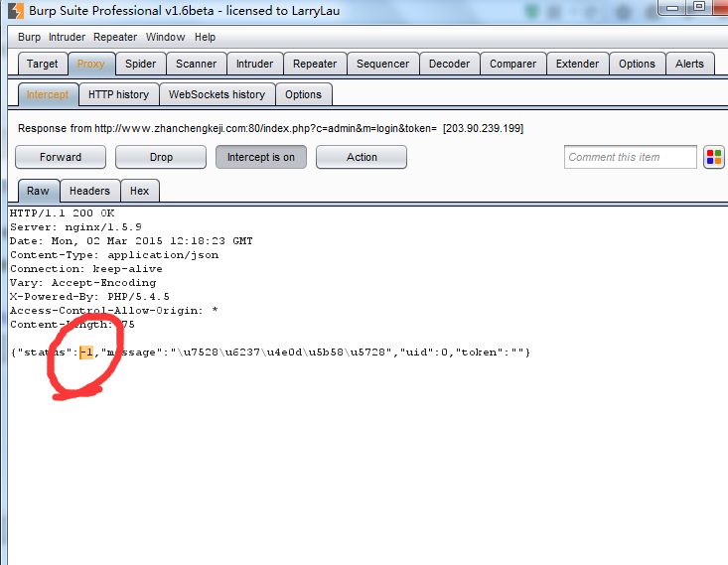Switch to the Target tab
The image size is (728, 565).
point(43,64)
